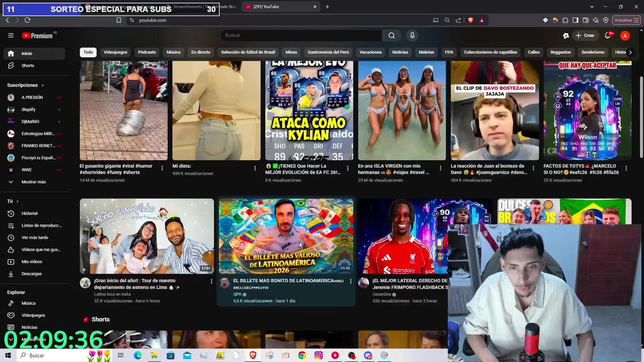The width and height of the screenshot is (644, 362).
Task: Expand Mostrar más under Suscripciones
Action: click(33, 182)
